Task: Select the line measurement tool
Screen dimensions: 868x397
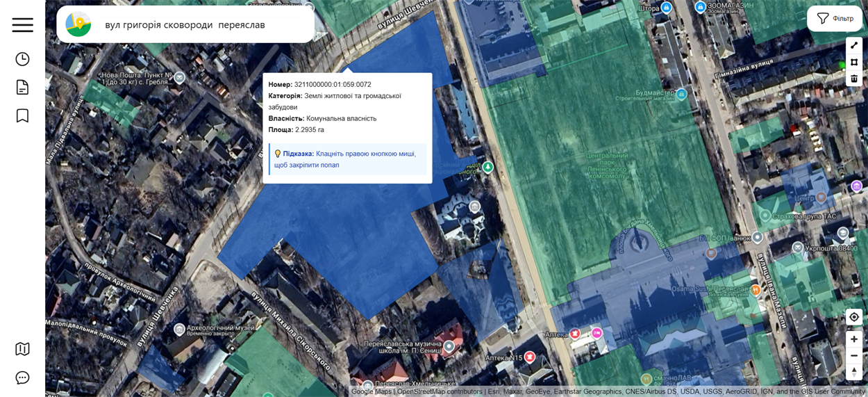Action: [x=854, y=46]
